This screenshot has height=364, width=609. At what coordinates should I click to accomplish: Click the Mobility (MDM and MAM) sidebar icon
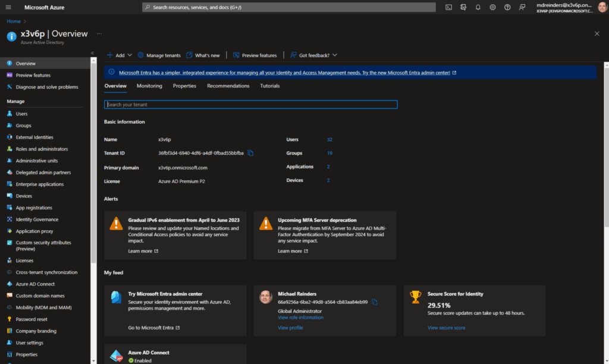pyautogui.click(x=10, y=307)
